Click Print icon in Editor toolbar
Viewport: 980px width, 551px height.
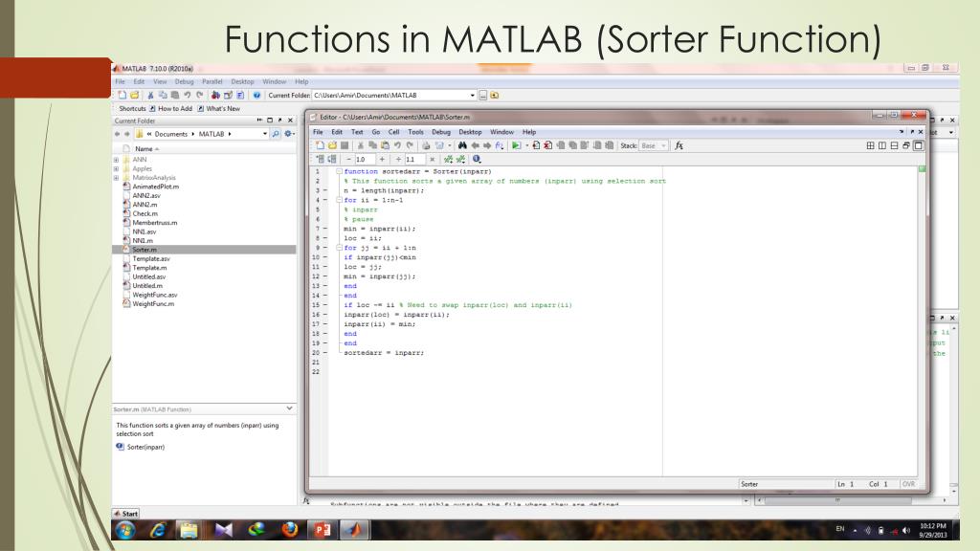(426, 145)
